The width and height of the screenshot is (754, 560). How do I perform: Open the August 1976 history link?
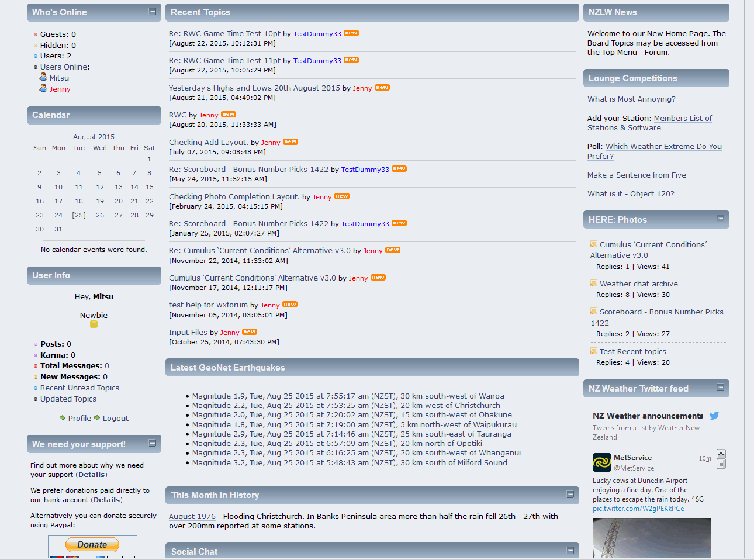(x=192, y=517)
